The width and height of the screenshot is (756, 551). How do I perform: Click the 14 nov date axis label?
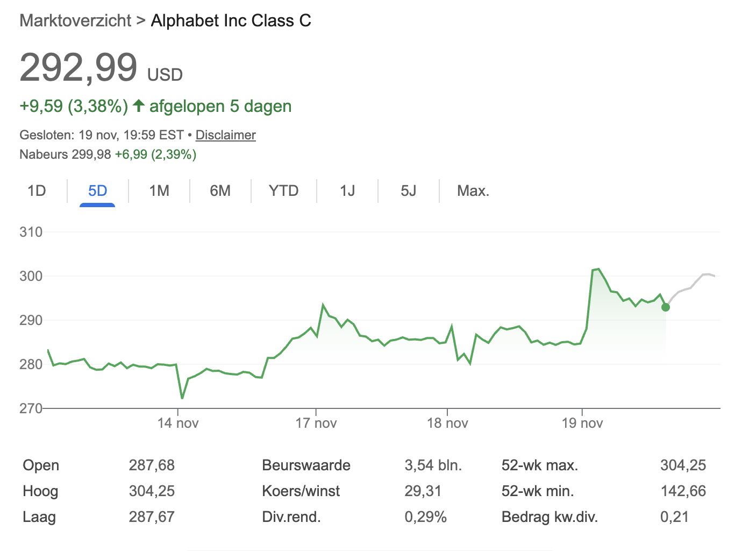(x=178, y=423)
